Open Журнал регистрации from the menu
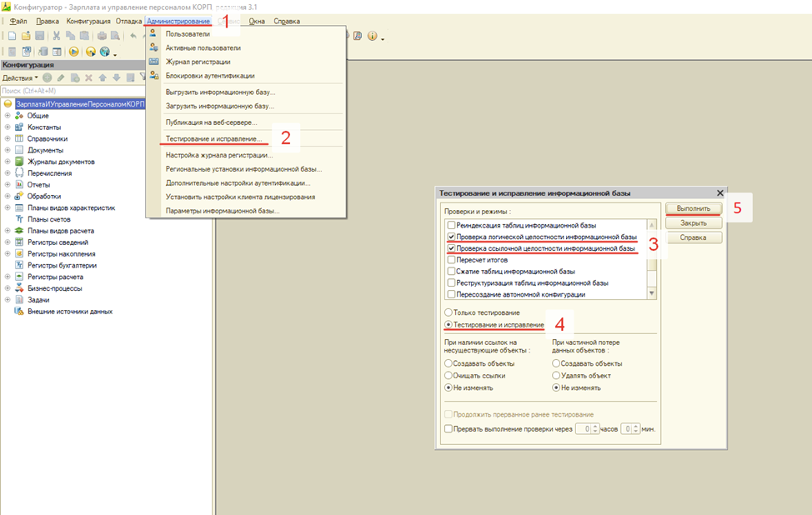This screenshot has height=515, width=812. (198, 62)
